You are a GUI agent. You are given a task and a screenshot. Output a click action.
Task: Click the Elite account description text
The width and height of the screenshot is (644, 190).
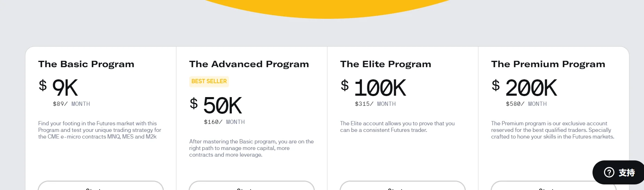click(397, 127)
